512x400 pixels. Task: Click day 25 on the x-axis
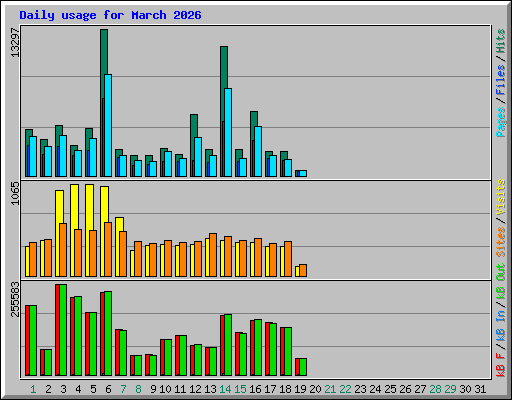click(x=390, y=389)
